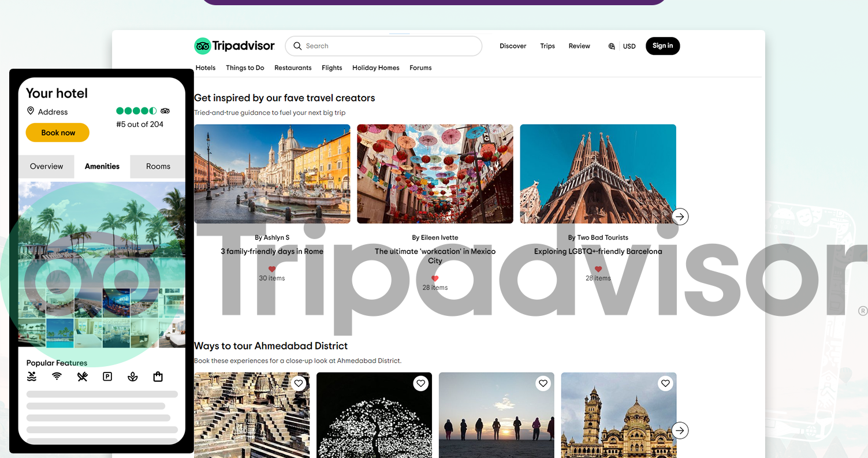Click the shopping bag feature icon
Screen dimensions: 868x458
(x=158, y=376)
